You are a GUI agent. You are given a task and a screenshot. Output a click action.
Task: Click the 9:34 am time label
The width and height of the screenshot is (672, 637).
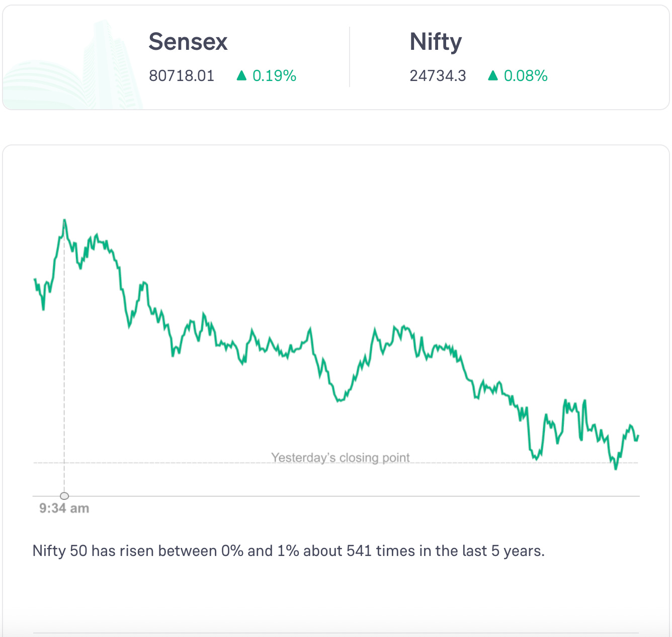(x=64, y=508)
